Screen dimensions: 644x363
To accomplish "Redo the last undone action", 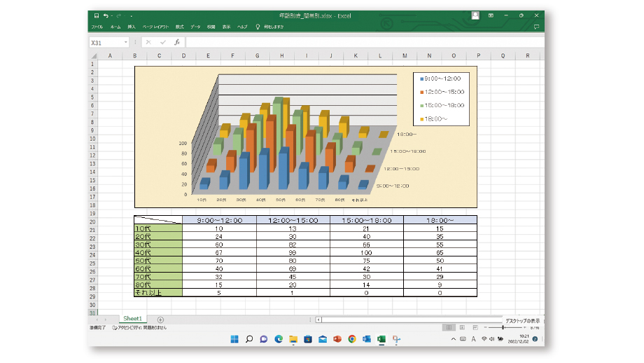I will [118, 15].
